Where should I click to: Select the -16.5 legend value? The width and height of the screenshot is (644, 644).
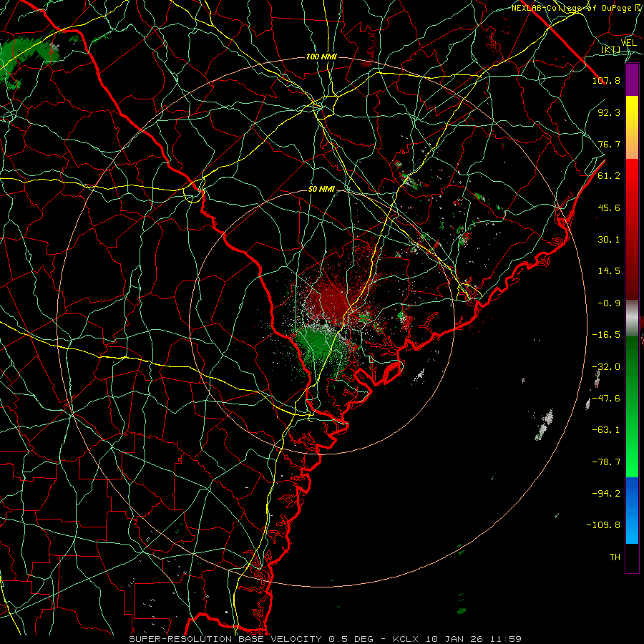(x=606, y=335)
